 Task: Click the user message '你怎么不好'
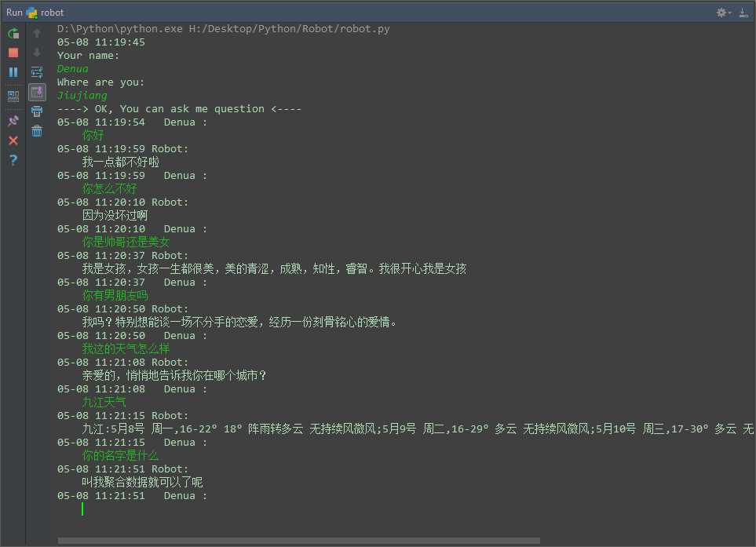click(x=109, y=188)
